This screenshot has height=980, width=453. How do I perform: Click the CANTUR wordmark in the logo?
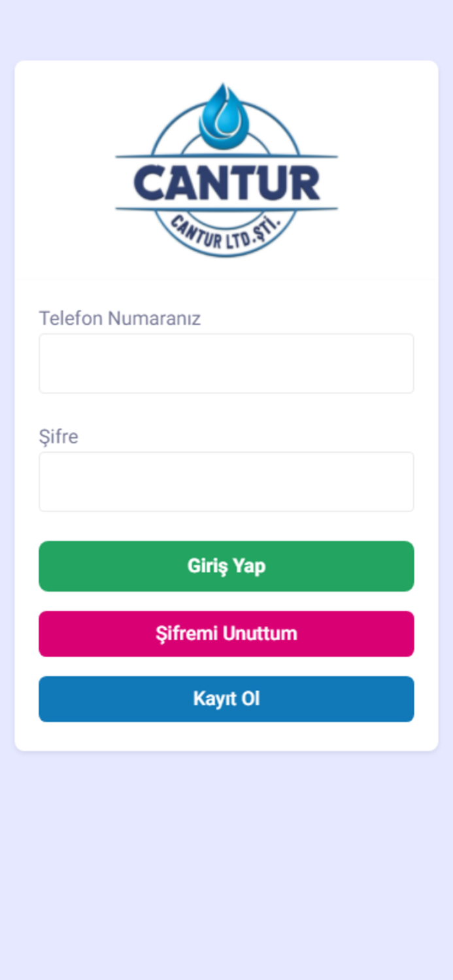click(x=226, y=183)
